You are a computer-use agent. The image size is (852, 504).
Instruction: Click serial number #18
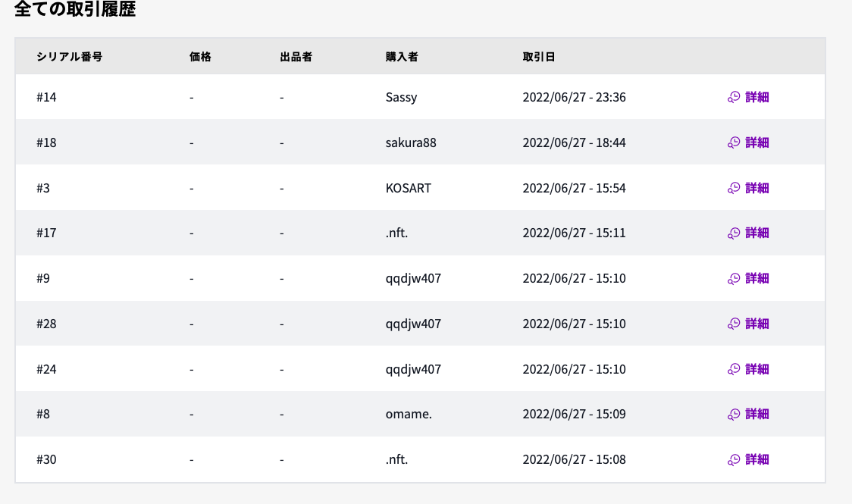pos(46,142)
